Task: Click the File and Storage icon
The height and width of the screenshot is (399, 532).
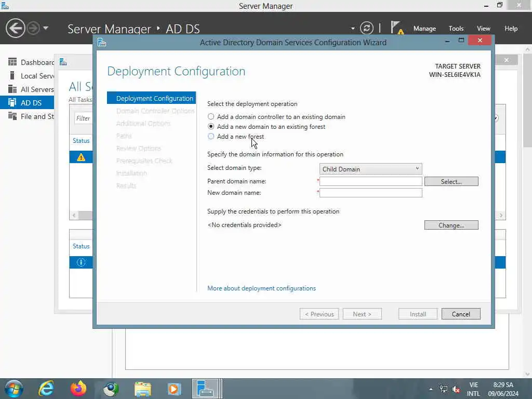Action: point(12,116)
